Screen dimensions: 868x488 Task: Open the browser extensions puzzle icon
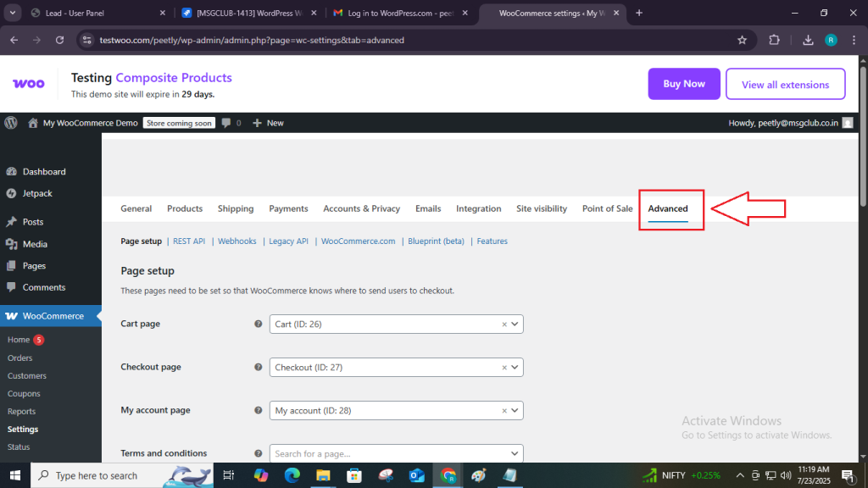pyautogui.click(x=775, y=40)
